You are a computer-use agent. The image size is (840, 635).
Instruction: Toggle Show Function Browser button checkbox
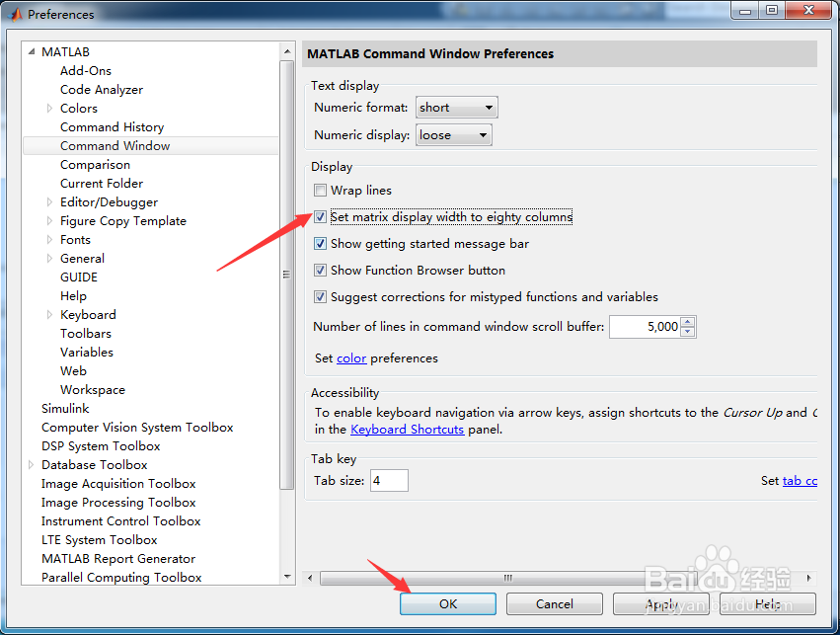click(x=320, y=270)
